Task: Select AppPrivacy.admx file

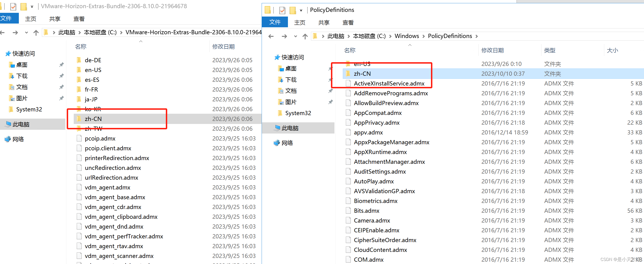Action: [x=377, y=123]
